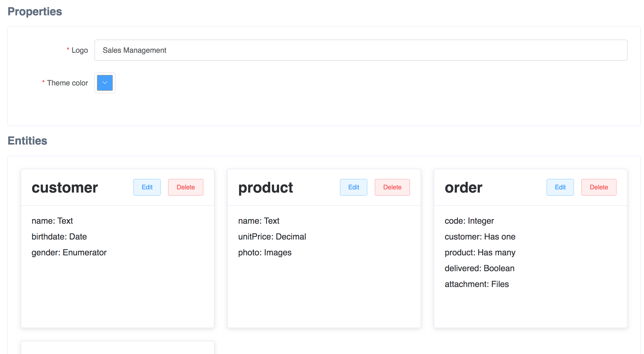Select the customer entity title

click(65, 187)
